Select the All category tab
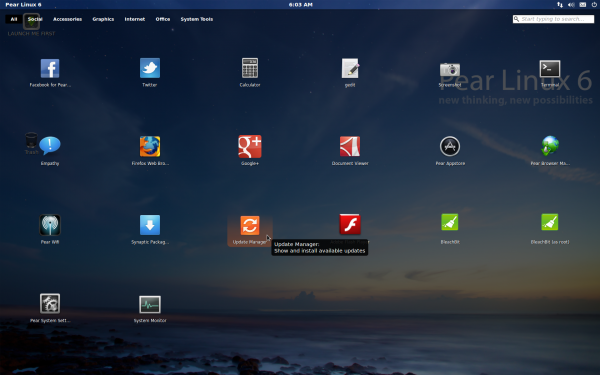The width and height of the screenshot is (600, 375). click(14, 19)
